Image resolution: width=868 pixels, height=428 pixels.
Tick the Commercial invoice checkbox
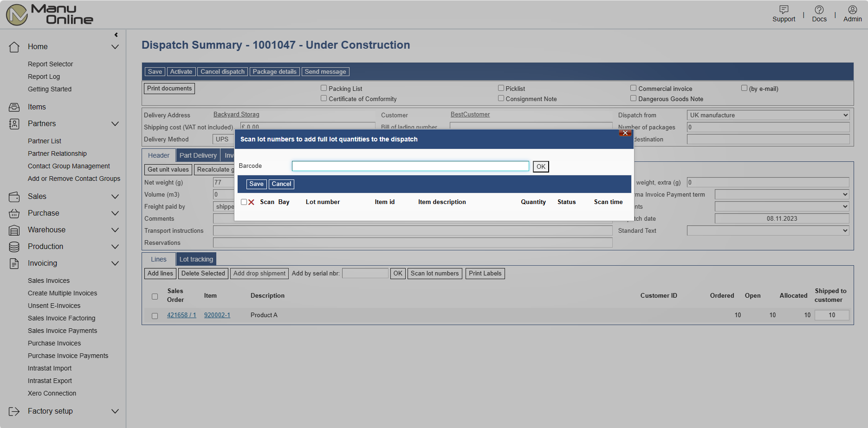(x=633, y=88)
